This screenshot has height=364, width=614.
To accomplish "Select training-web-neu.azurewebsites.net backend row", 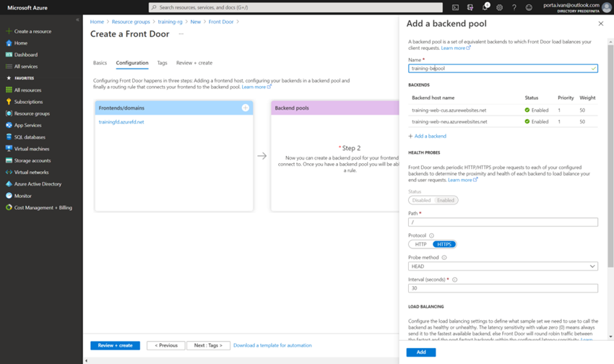I will (x=503, y=122).
